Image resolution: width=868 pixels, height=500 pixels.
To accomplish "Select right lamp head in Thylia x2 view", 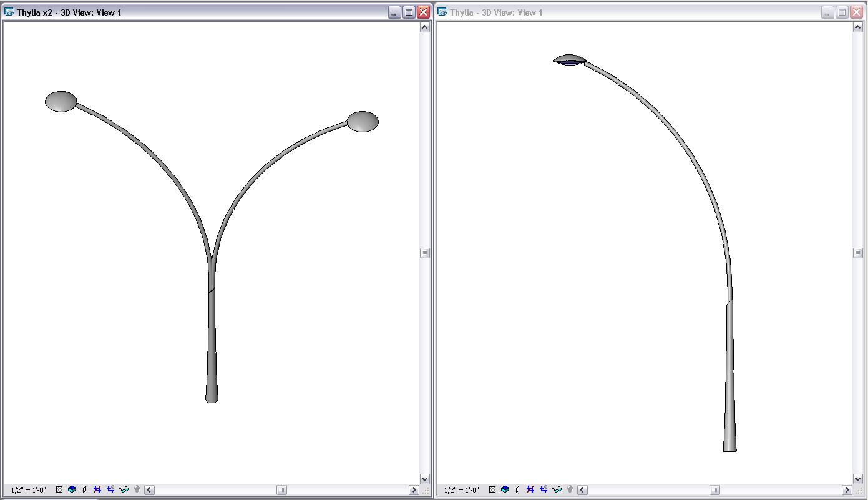I will click(x=363, y=122).
